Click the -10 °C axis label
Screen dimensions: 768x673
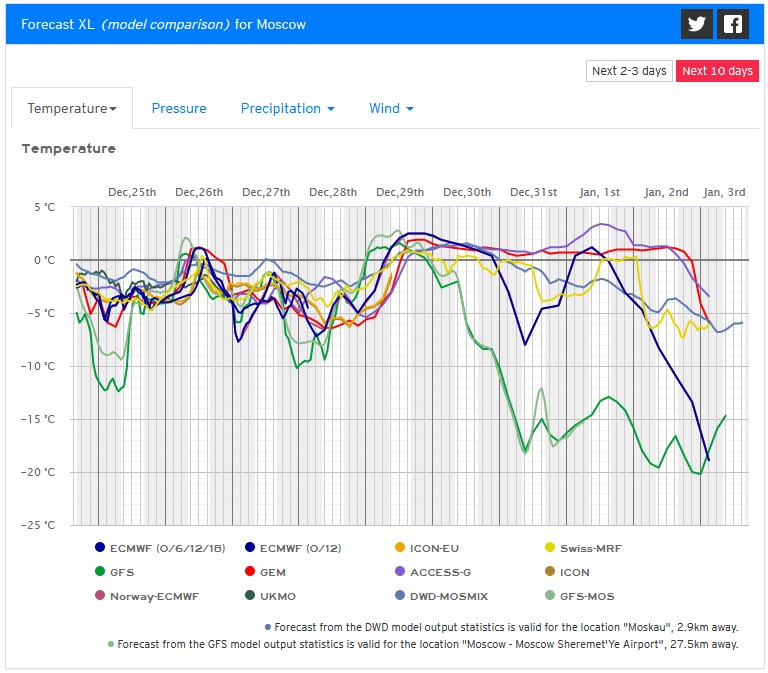[x=38, y=366]
